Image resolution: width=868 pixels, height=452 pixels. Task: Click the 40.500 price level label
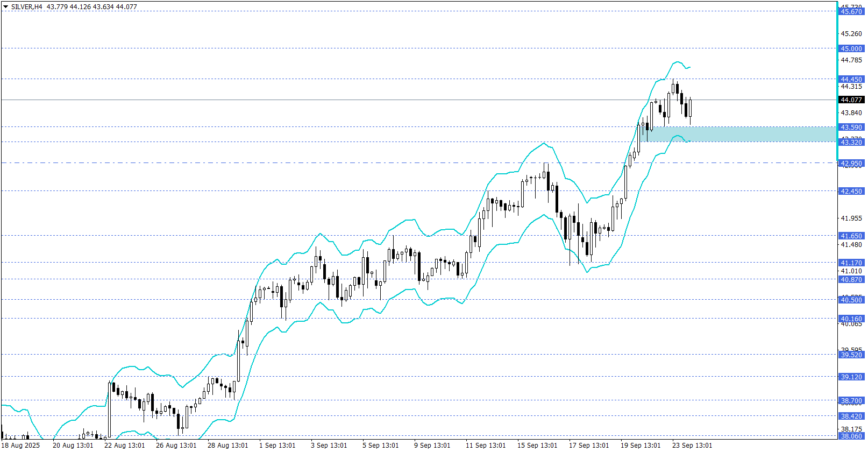pos(851,300)
